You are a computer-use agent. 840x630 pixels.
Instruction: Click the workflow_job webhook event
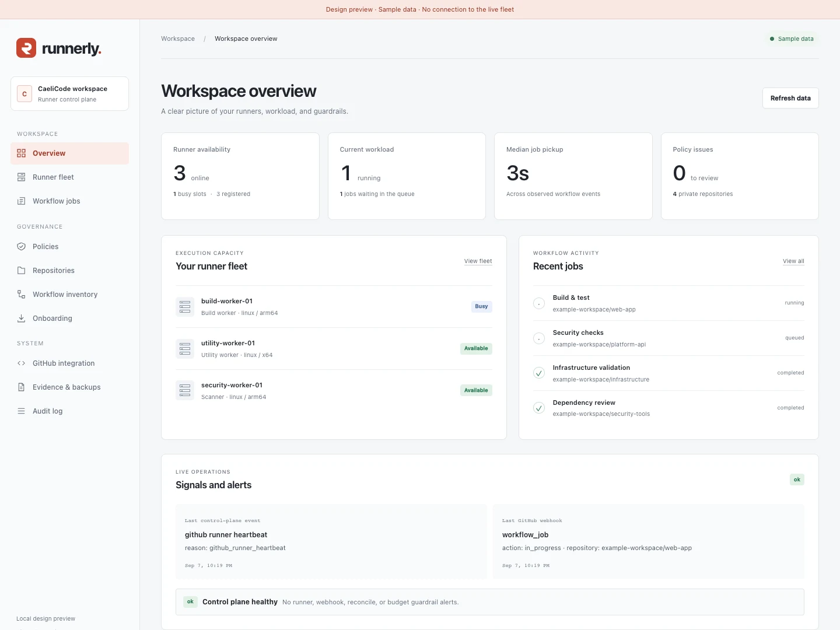(x=649, y=542)
